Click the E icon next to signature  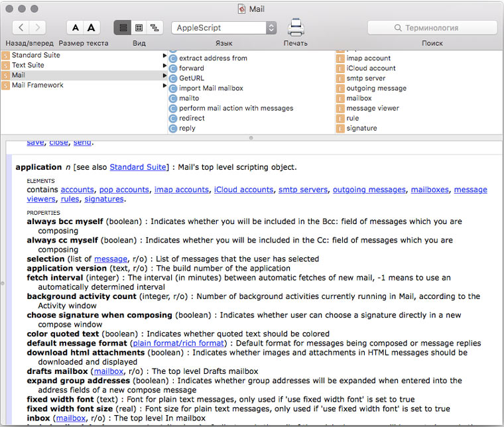point(340,128)
